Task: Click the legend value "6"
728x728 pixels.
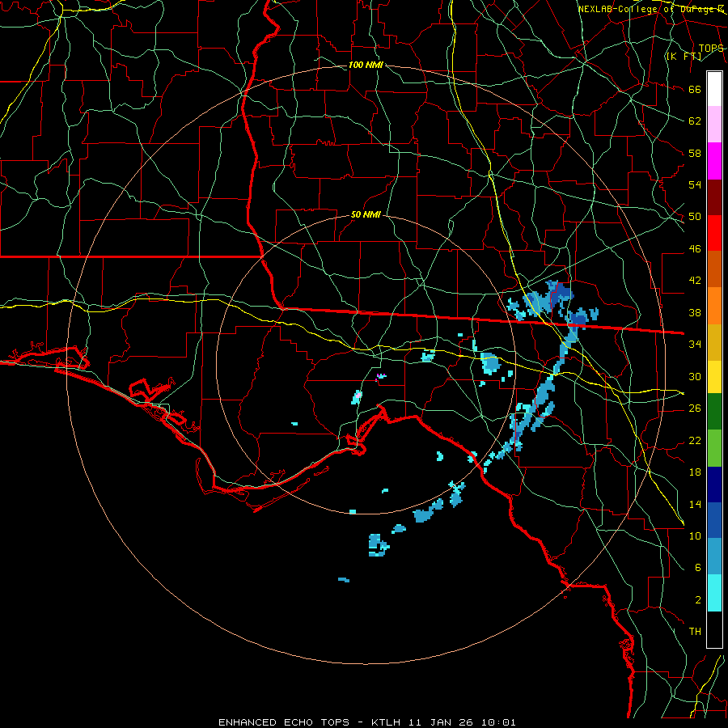Action: pyautogui.click(x=698, y=568)
